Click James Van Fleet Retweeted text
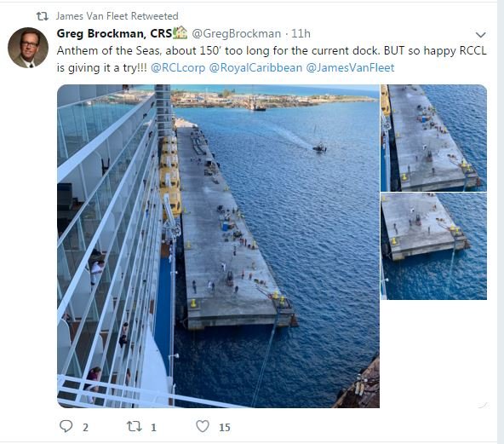504x444 pixels. (117, 16)
